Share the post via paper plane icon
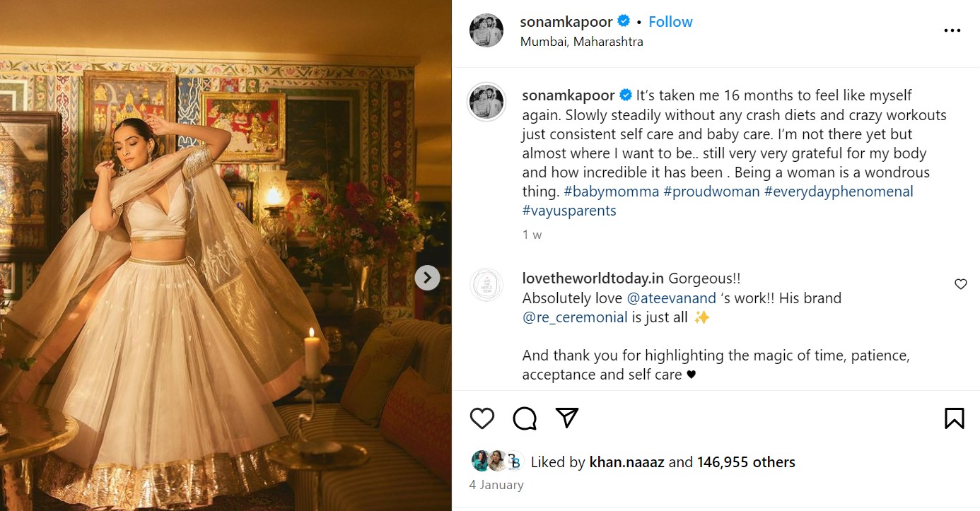 pyautogui.click(x=567, y=418)
